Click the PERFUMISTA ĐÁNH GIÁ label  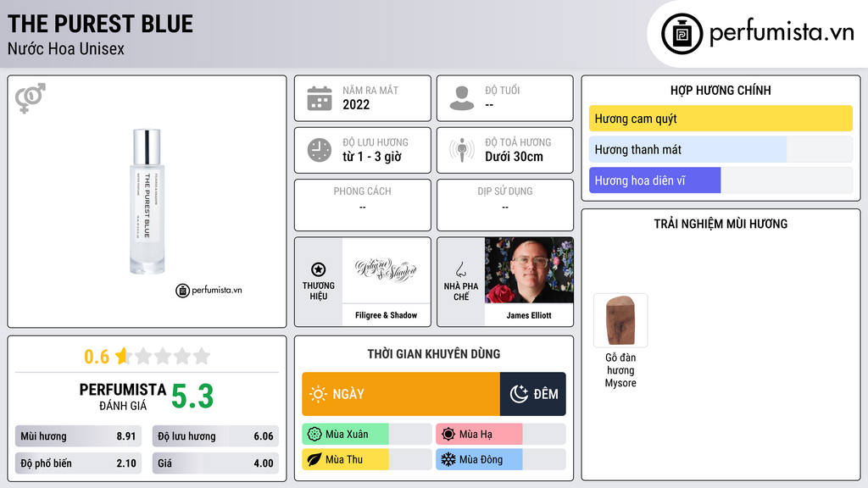point(123,396)
